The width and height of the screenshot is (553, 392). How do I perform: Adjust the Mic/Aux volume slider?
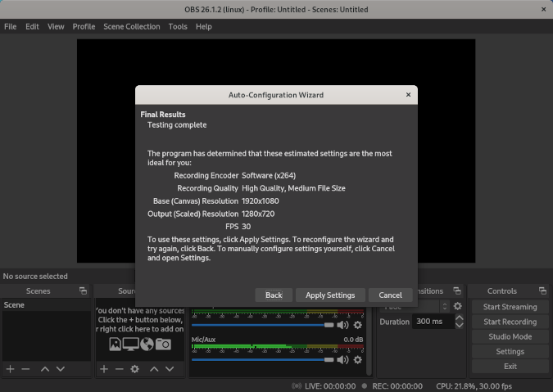[262, 359]
